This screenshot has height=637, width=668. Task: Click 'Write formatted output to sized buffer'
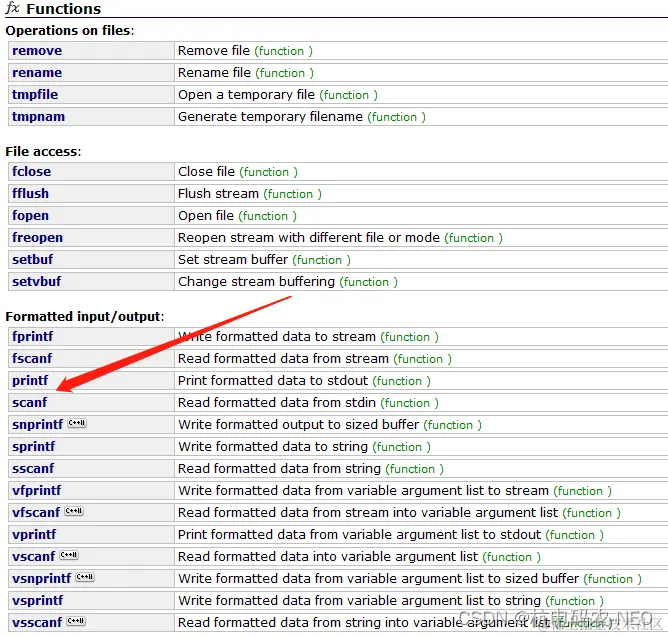coord(299,425)
